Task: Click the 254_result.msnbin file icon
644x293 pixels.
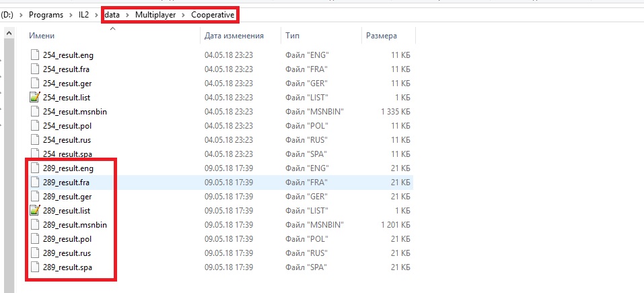Action: coord(35,111)
